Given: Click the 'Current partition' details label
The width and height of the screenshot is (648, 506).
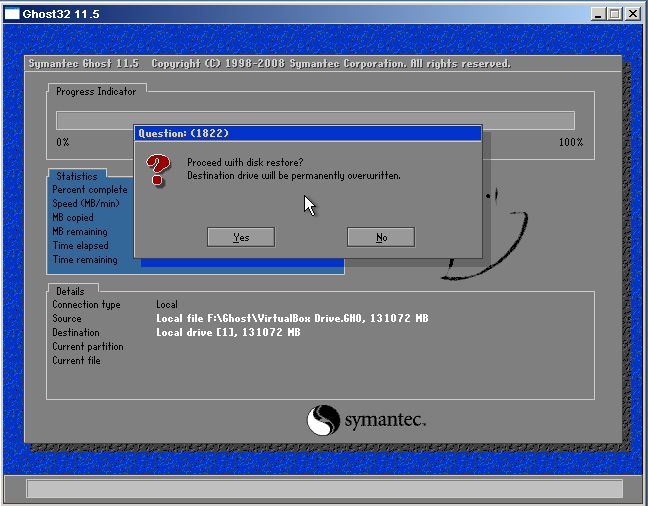Looking at the screenshot, I should point(88,346).
